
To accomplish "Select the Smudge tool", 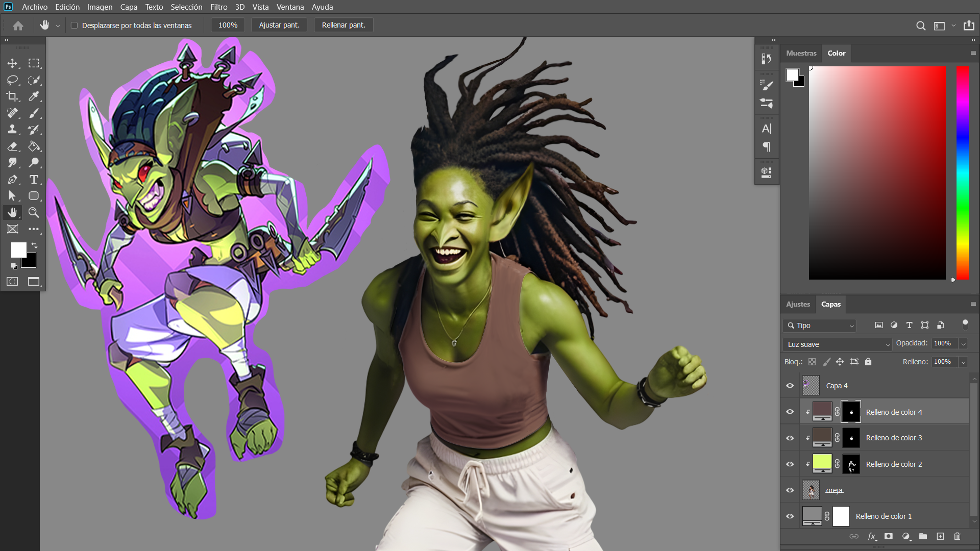I will coord(12,163).
